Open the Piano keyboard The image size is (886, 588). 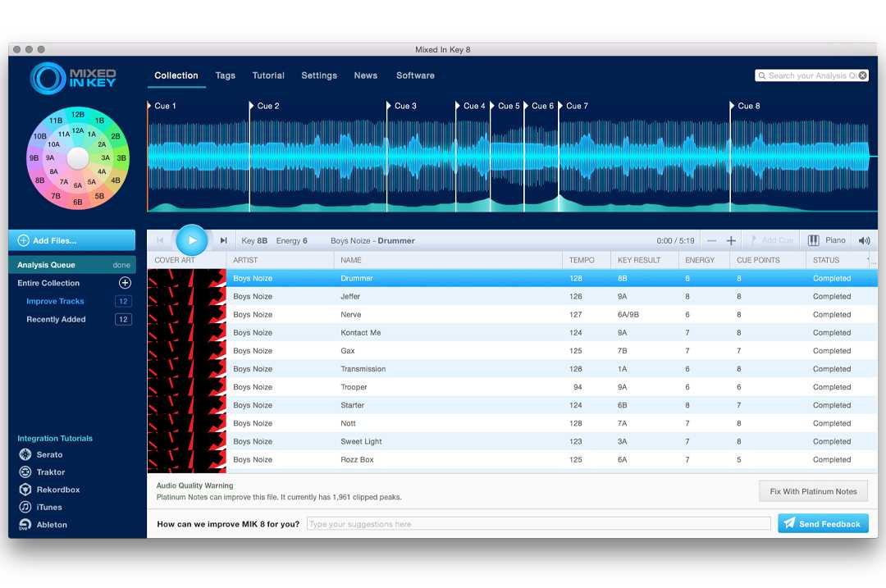(x=827, y=240)
